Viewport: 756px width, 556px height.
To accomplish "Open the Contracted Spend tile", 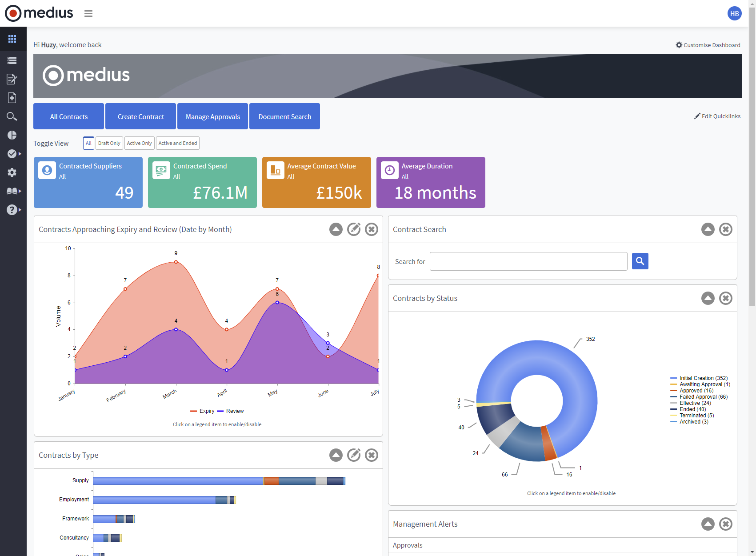I will click(202, 182).
